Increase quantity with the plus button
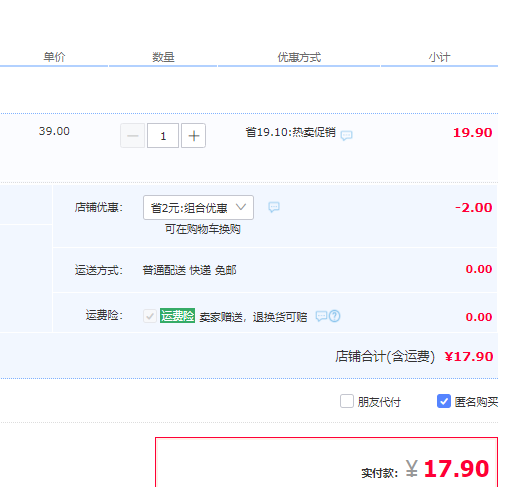 click(193, 136)
